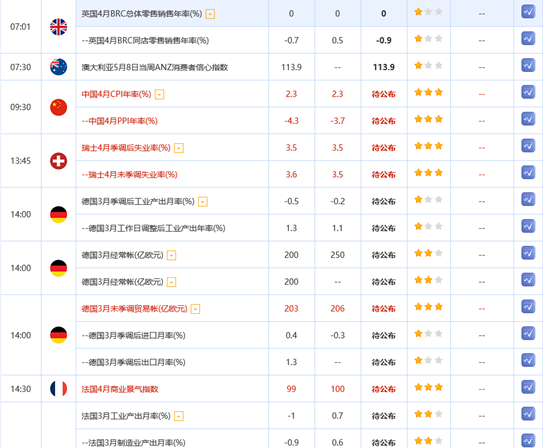This screenshot has width=543, height=448.
Task: Select forecast 206 in 德国未季调贸易帐 row
Action: pos(338,308)
